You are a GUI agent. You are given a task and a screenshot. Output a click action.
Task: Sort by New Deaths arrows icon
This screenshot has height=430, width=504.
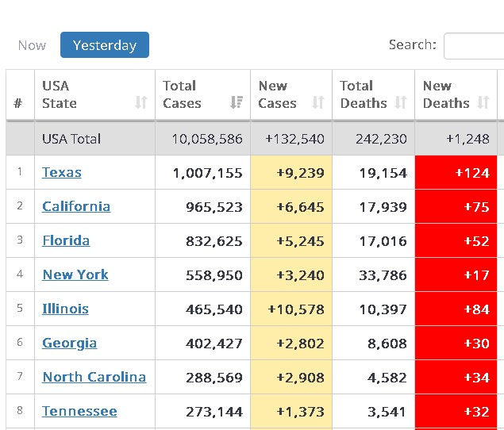[x=483, y=102]
